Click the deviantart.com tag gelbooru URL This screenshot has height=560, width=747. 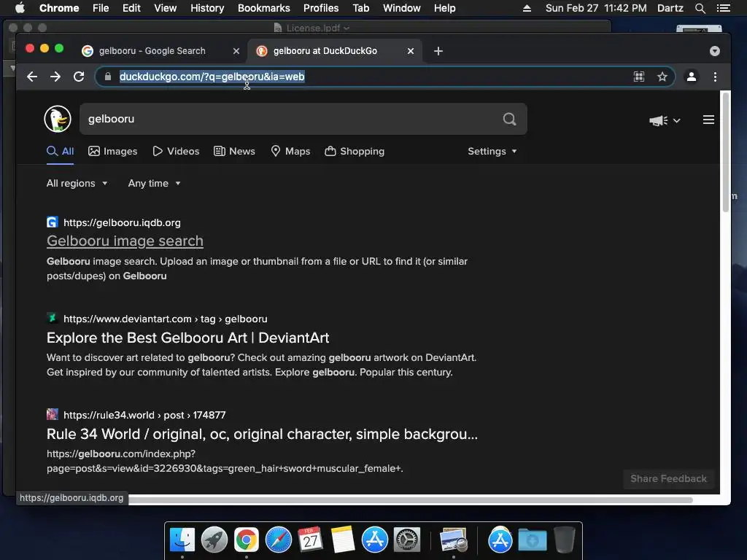point(166,319)
